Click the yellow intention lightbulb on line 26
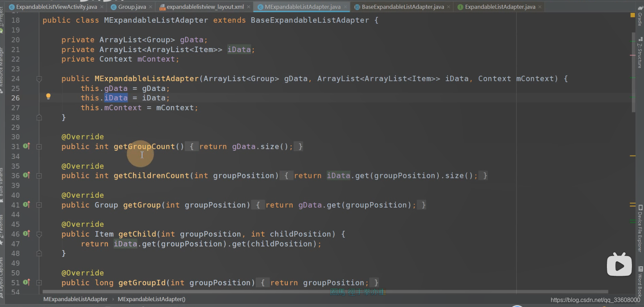Image resolution: width=644 pixels, height=307 pixels. point(48,96)
